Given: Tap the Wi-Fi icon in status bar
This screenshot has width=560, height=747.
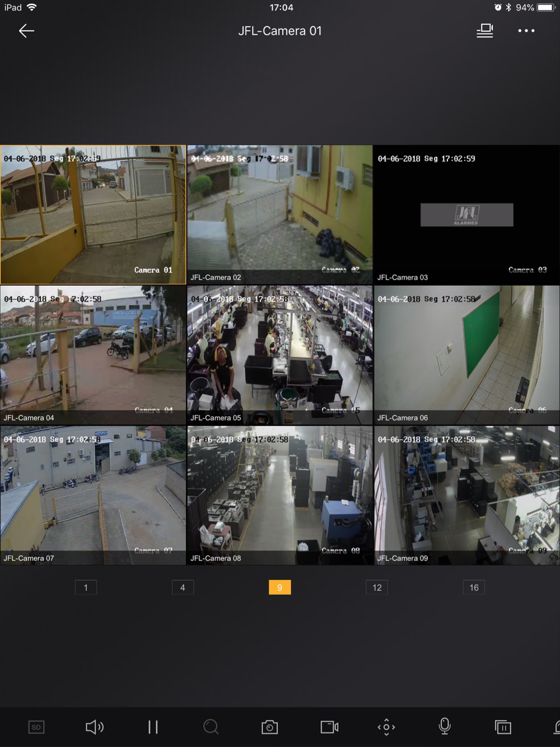Looking at the screenshot, I should [x=32, y=7].
